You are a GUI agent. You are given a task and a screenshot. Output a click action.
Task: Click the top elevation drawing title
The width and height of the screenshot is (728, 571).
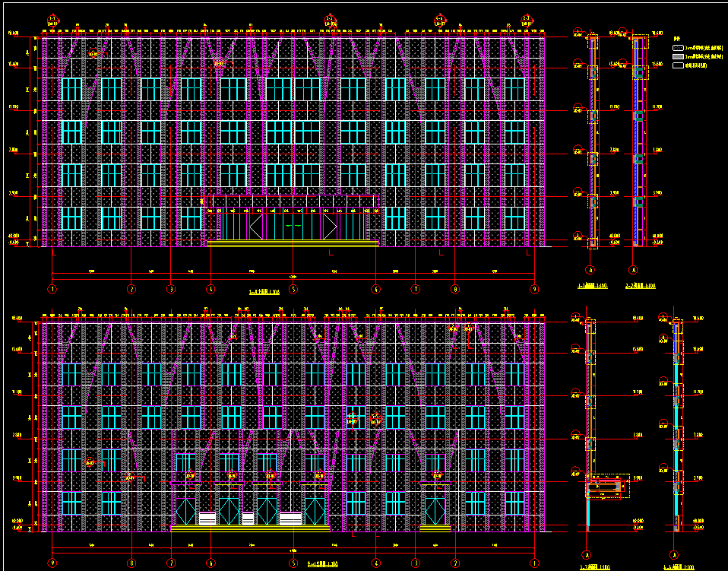tap(264, 290)
